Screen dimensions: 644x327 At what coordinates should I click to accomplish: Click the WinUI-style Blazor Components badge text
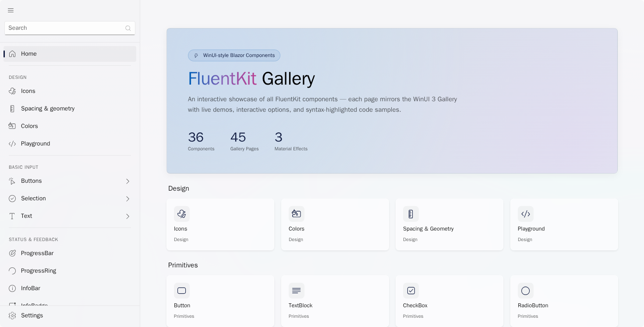239,56
